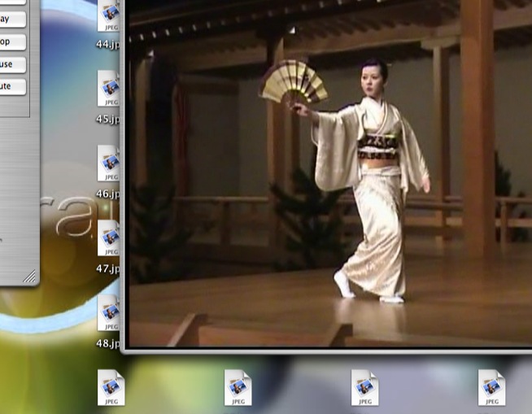Image resolution: width=532 pixels, height=414 pixels.
Task: Click the resize grip of the metal control panel
Action: click(x=30, y=277)
